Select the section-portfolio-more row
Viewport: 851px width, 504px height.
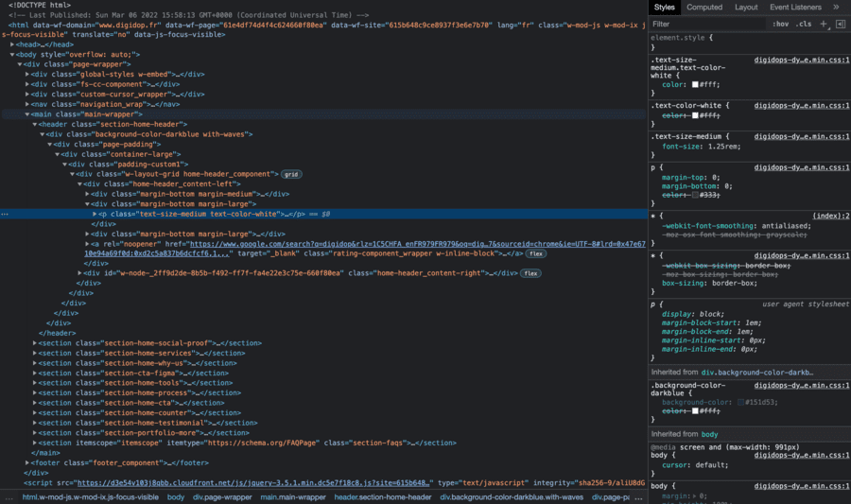(x=324, y=433)
